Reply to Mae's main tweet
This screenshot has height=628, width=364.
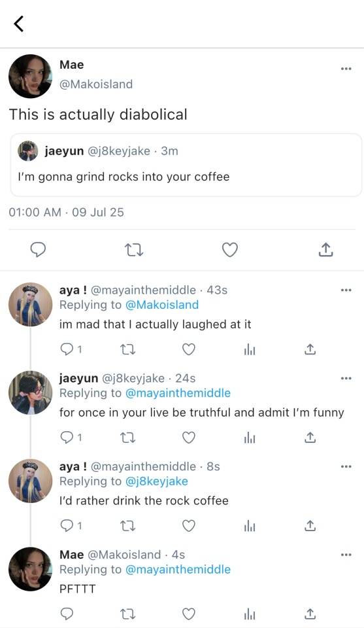pos(38,250)
